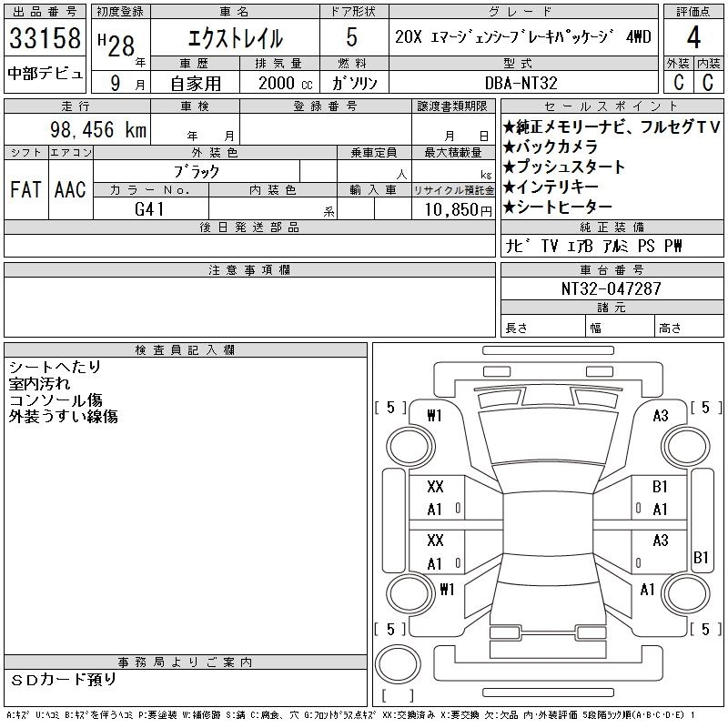Select the inspector note シートへたり

[x=55, y=368]
